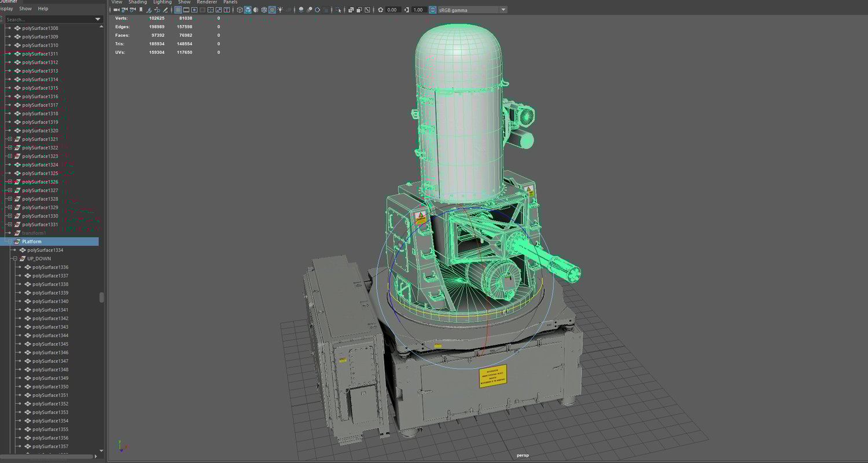Click the view transform color management icon
Viewport: 868px width, 463px height.
click(x=432, y=10)
